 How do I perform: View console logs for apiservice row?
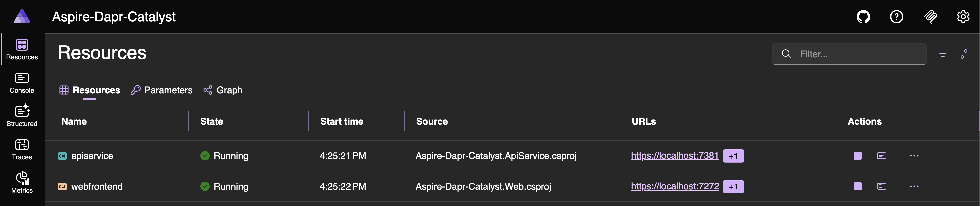point(881,156)
